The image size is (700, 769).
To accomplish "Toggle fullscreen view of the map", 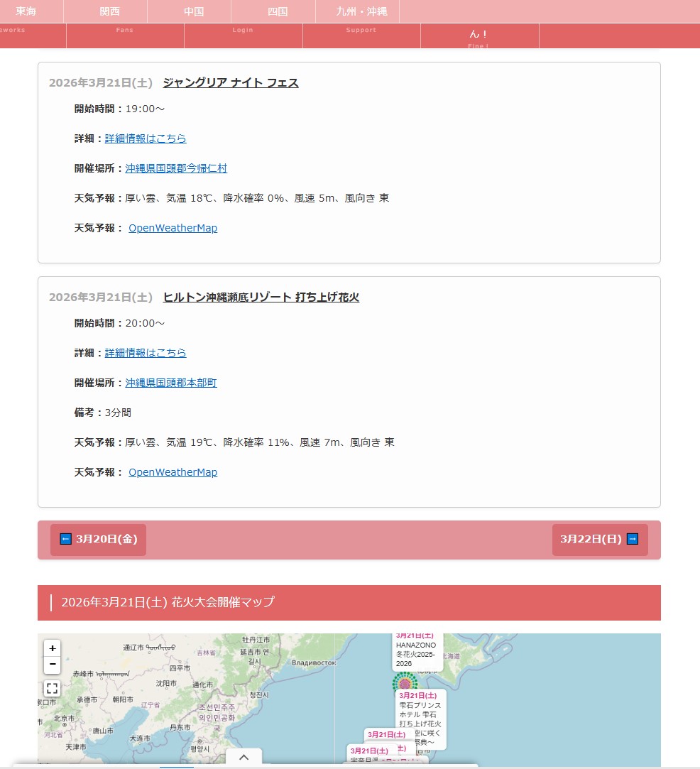I will [x=52, y=689].
